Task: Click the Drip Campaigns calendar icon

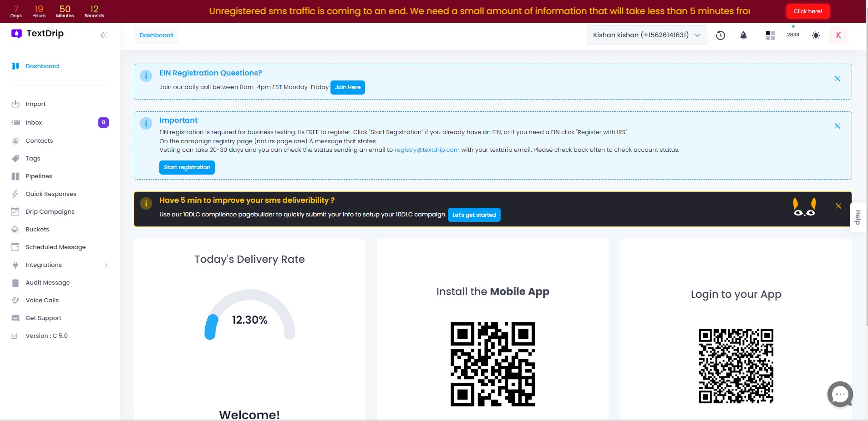Action: tap(15, 211)
